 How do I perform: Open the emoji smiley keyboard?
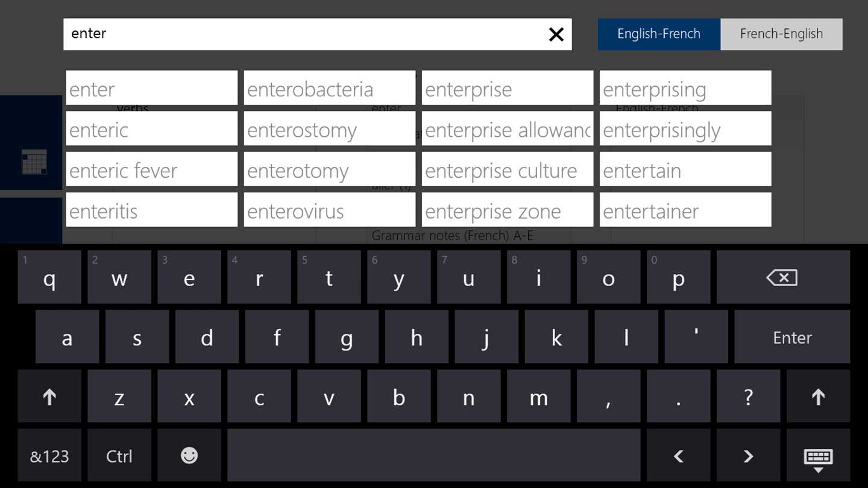click(x=189, y=455)
